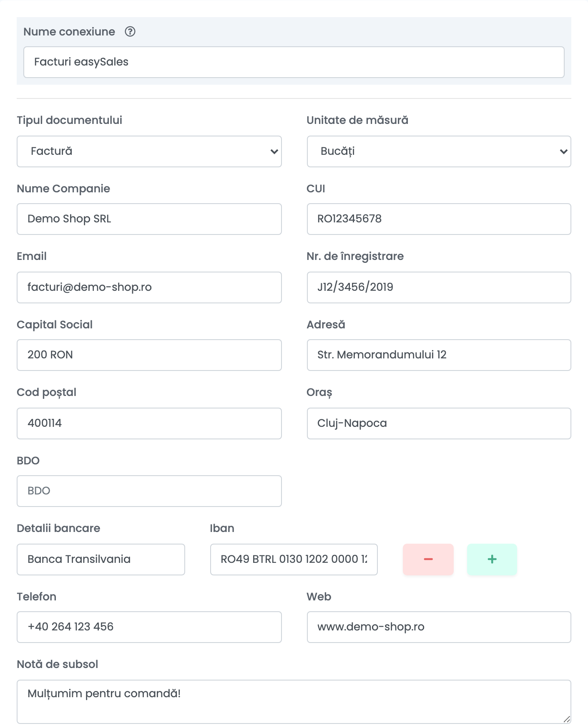
Task: Click the Iban input field
Action: (x=294, y=560)
